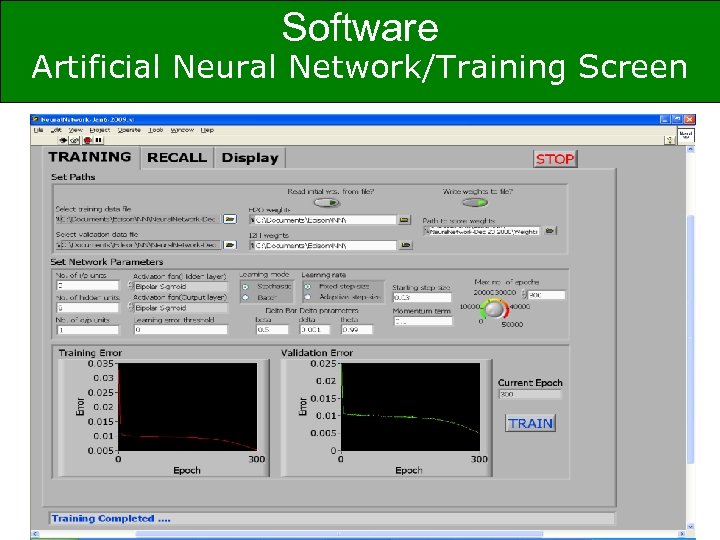Click the Max no. of epochs dial knob
This screenshot has width=720, height=540.
click(494, 309)
